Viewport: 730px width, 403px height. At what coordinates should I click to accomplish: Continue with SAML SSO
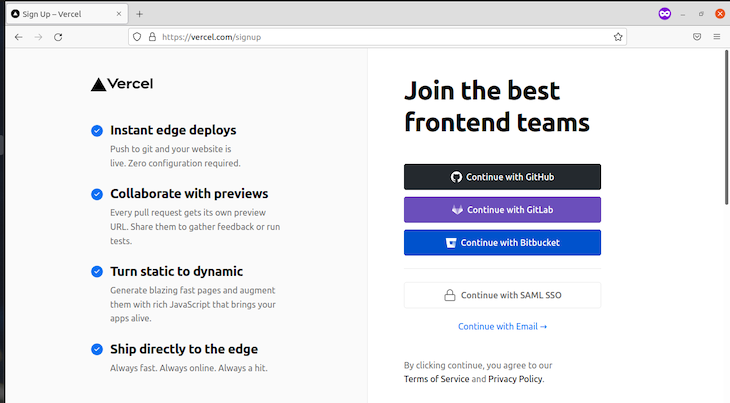pos(502,295)
